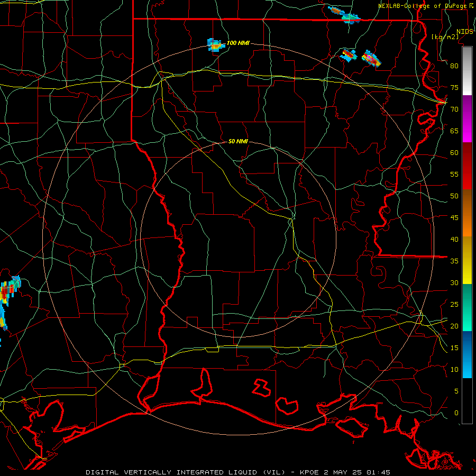The image size is (476, 476).
Task: Pick the red segment of the VIL legend
Action: tap(467, 166)
